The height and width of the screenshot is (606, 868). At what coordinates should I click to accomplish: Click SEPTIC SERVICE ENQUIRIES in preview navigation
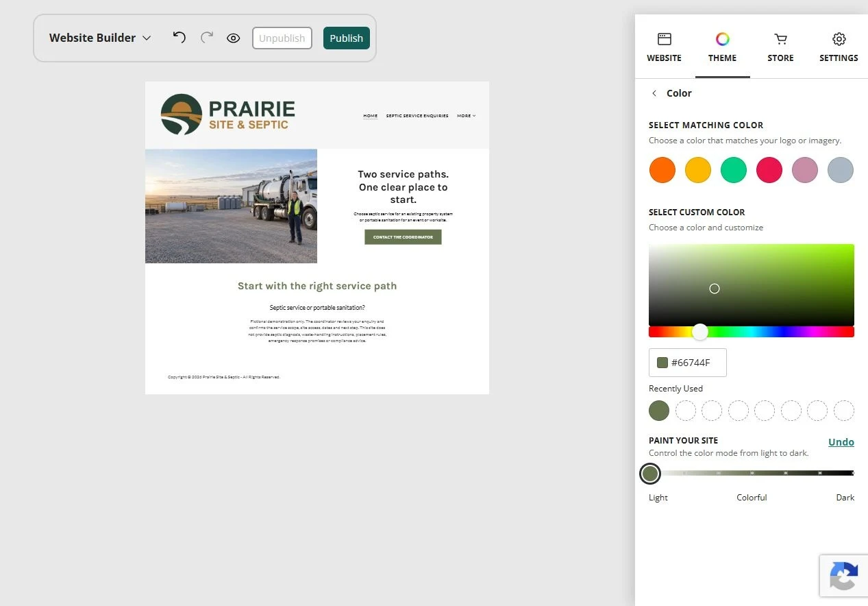coord(417,116)
